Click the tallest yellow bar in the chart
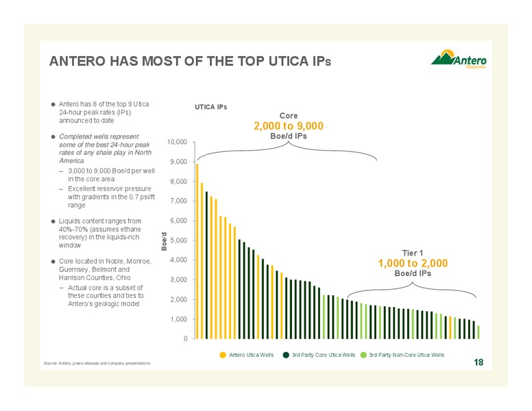 pos(197,251)
